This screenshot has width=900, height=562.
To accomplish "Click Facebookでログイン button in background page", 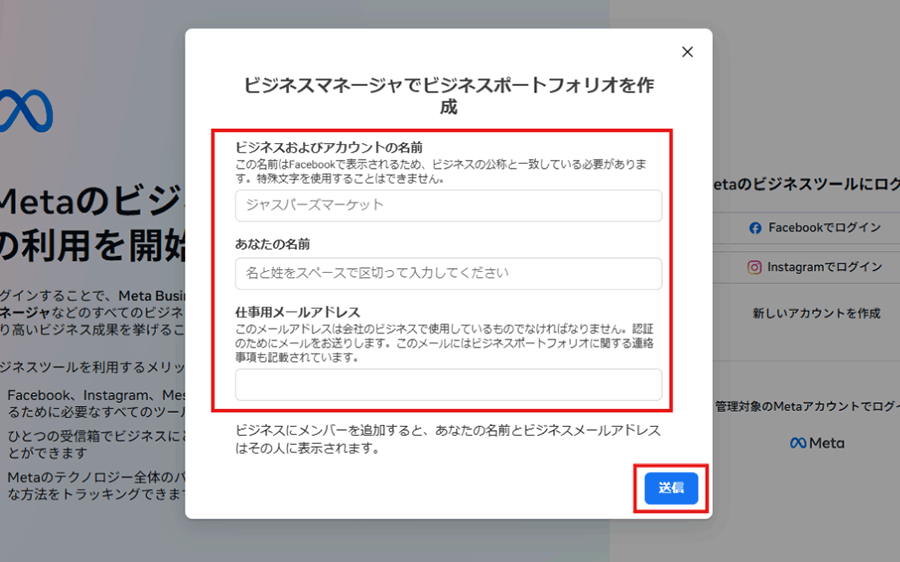I will [814, 228].
